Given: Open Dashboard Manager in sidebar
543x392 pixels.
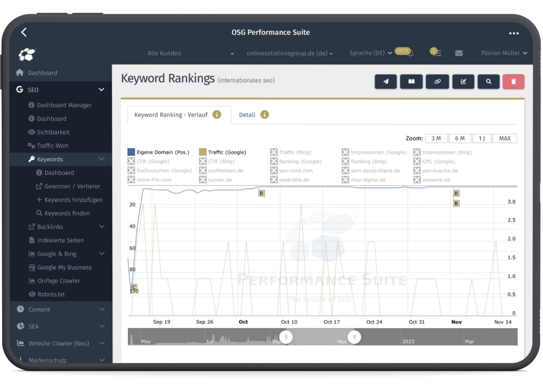Looking at the screenshot, I should (x=64, y=105).
